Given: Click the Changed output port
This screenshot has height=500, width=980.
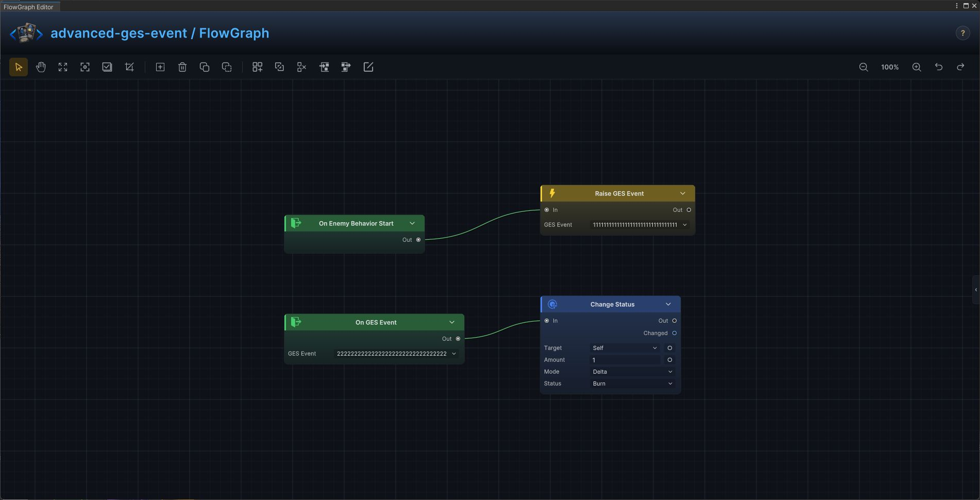Looking at the screenshot, I should click(x=674, y=333).
